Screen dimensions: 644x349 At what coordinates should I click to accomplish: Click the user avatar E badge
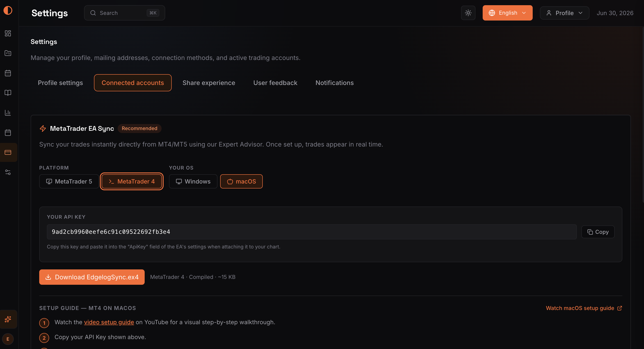[x=8, y=339]
